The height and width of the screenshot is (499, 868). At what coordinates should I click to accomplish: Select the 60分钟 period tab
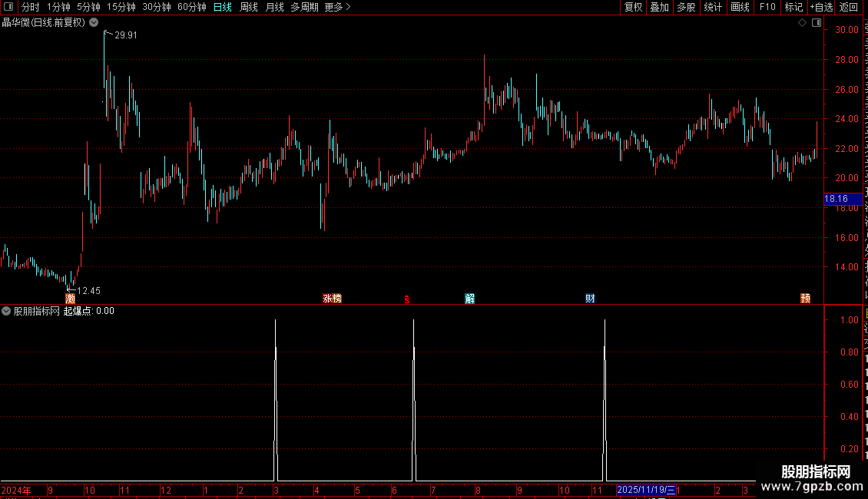[x=191, y=7]
